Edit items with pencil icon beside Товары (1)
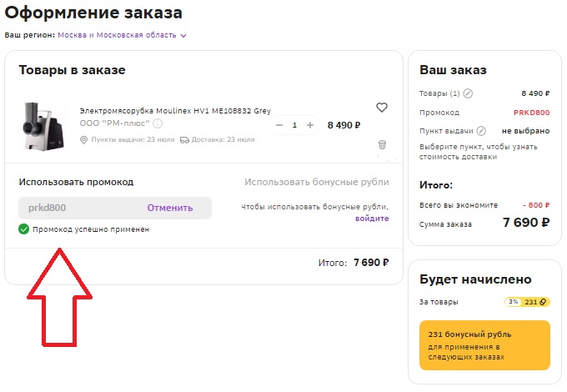Screen dimensions: 567x392 (468, 93)
